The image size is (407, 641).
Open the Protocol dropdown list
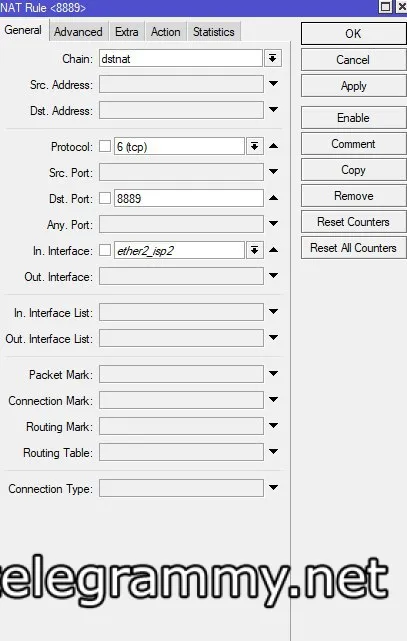point(254,146)
